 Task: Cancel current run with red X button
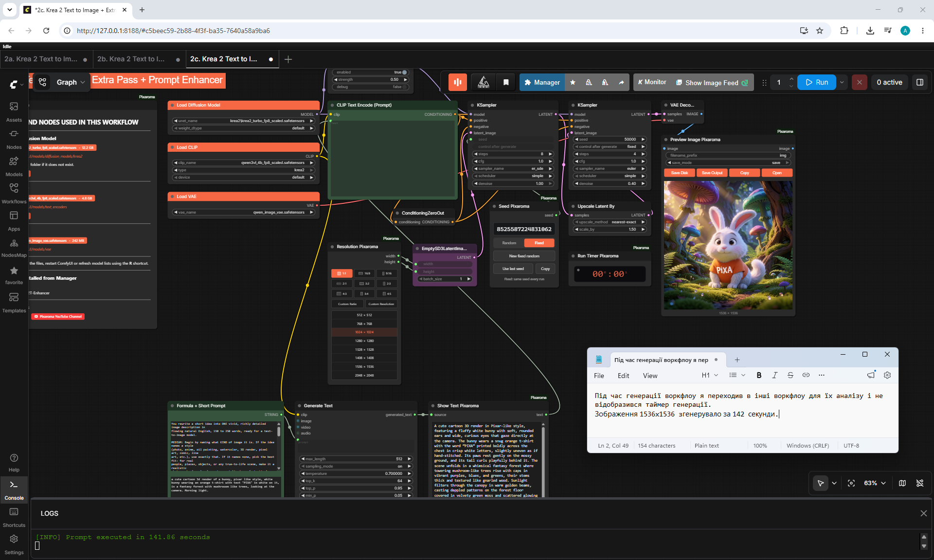859,82
